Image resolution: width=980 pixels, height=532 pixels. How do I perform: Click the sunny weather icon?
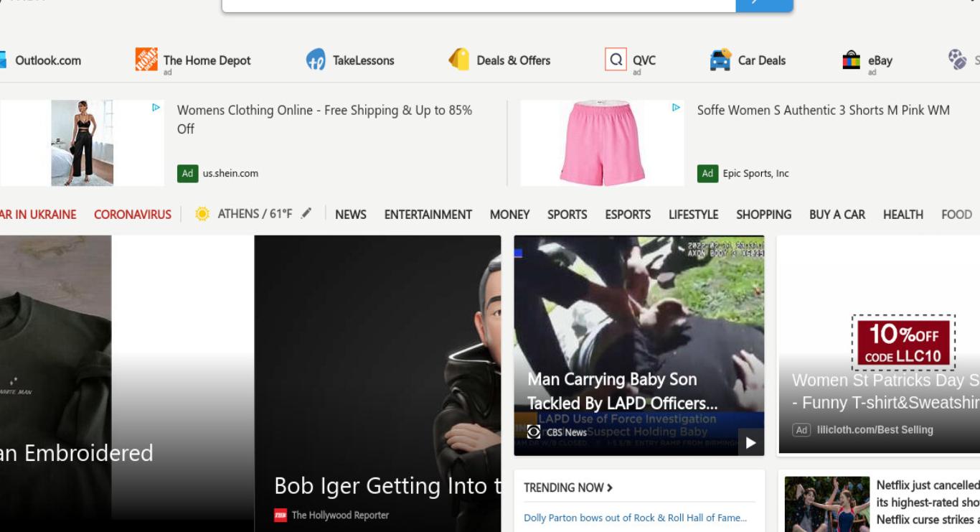(203, 214)
